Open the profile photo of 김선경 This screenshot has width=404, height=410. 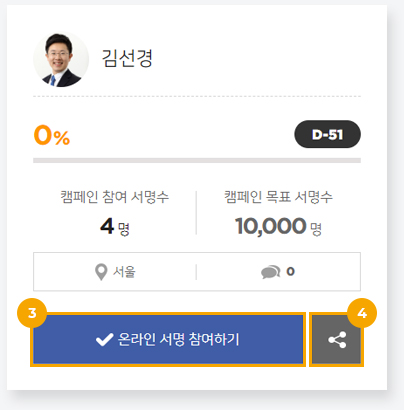[61, 59]
